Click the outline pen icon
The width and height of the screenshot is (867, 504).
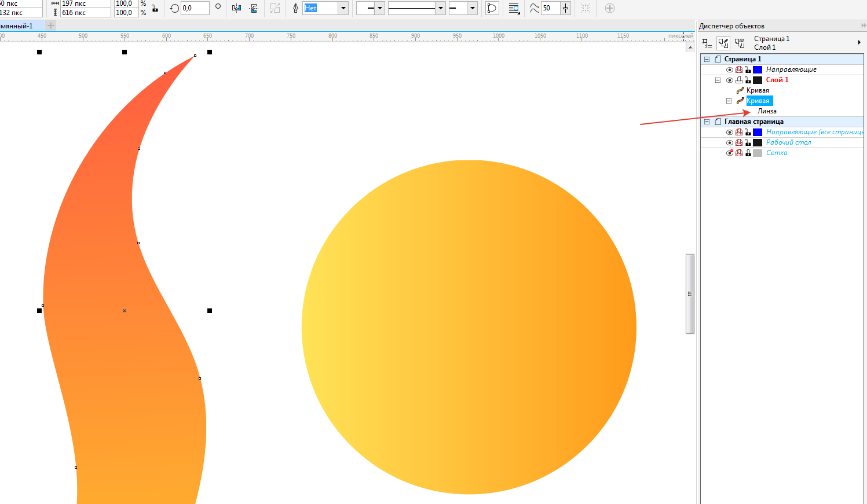click(295, 8)
